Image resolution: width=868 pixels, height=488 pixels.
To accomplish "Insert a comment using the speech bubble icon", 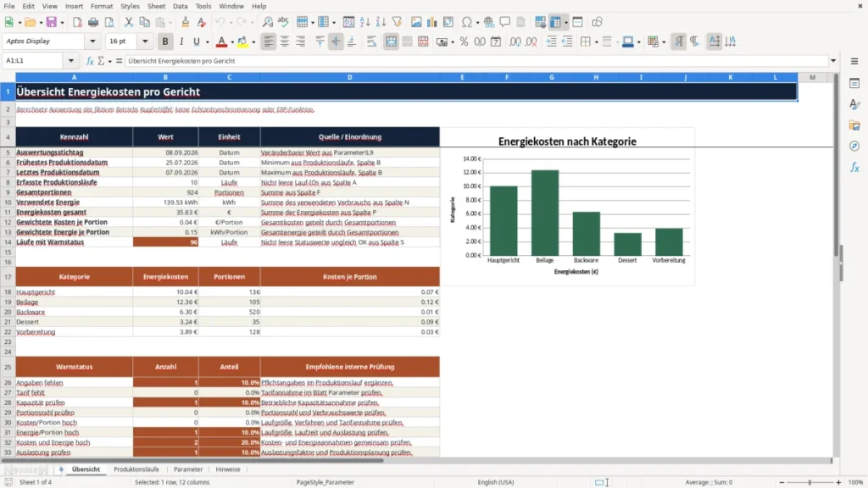I will coord(505,22).
